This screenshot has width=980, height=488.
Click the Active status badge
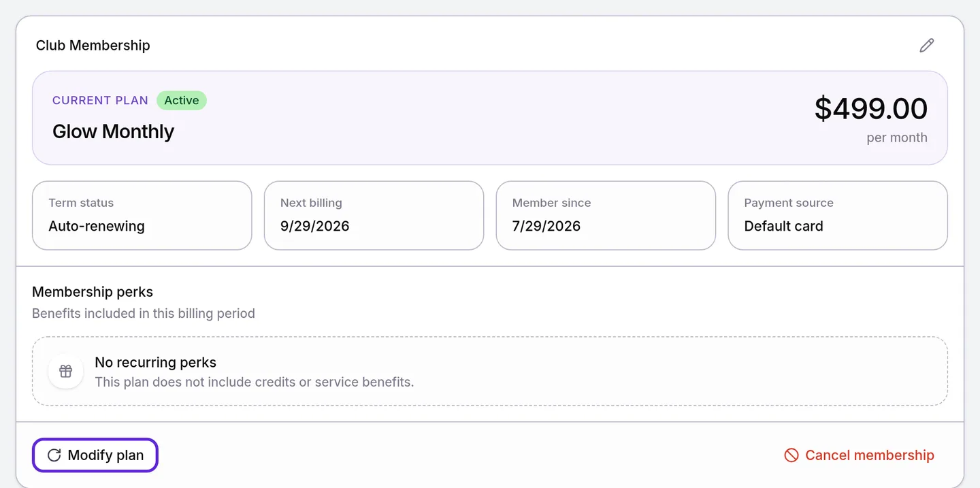coord(182,100)
